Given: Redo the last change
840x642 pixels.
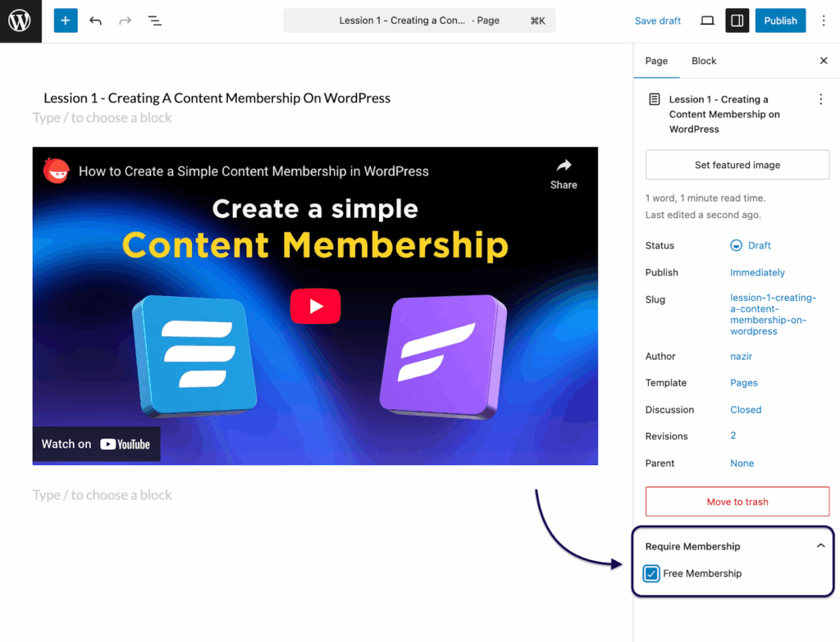Looking at the screenshot, I should (125, 20).
